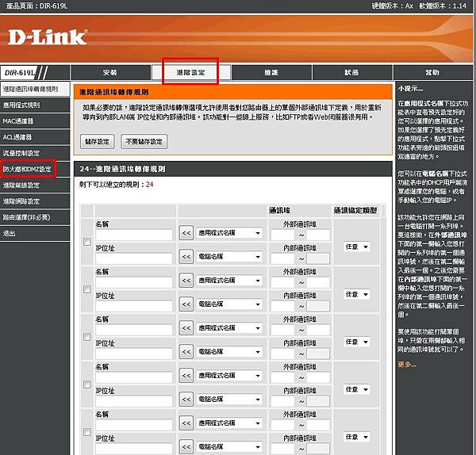Focus first rule's 內部通訊埠 start port field
476x455 pixels.
(x=282, y=258)
